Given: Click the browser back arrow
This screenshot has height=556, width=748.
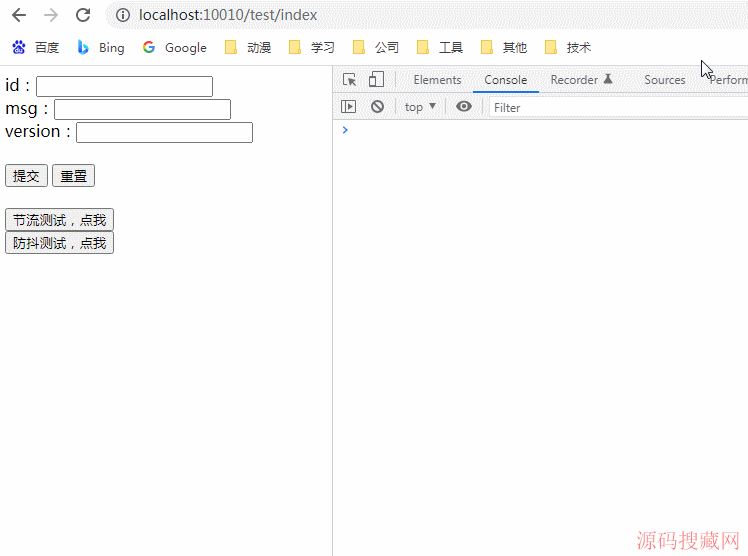Looking at the screenshot, I should tap(19, 15).
